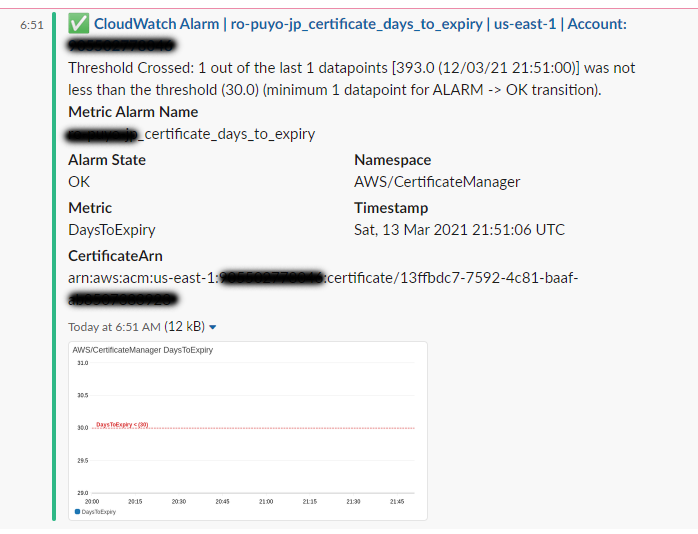This screenshot has height=534, width=698.
Task: Click the 'AWS/CertificateManager' namespace value
Action: [x=437, y=182]
